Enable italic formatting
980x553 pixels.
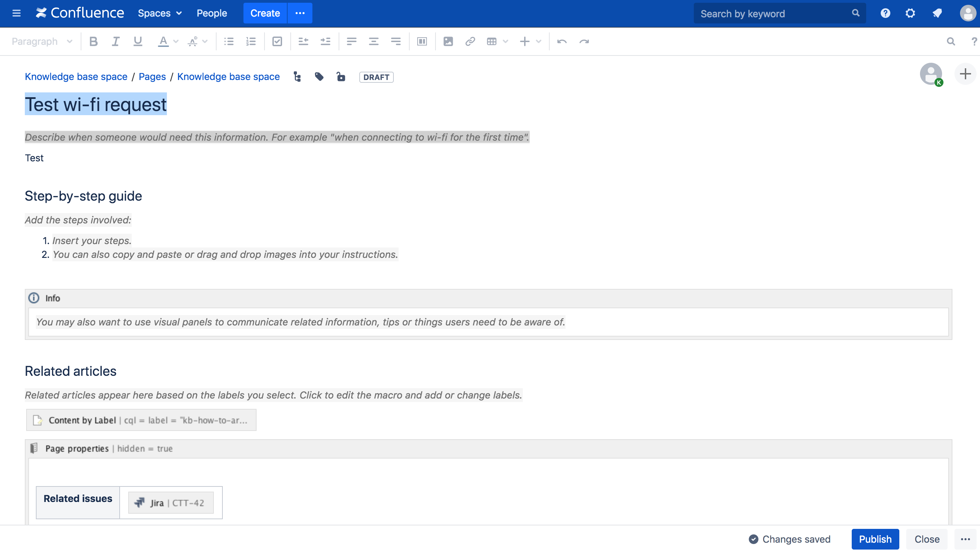click(x=114, y=41)
